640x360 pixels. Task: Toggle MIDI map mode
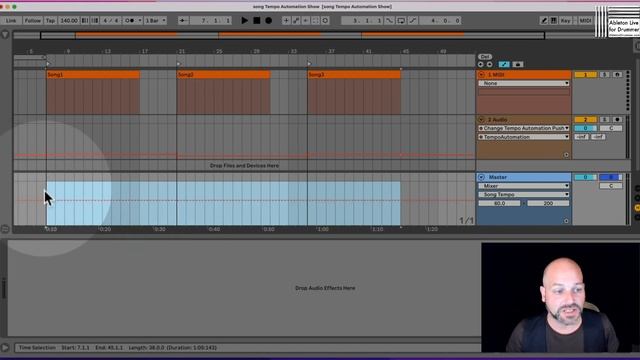click(585, 20)
